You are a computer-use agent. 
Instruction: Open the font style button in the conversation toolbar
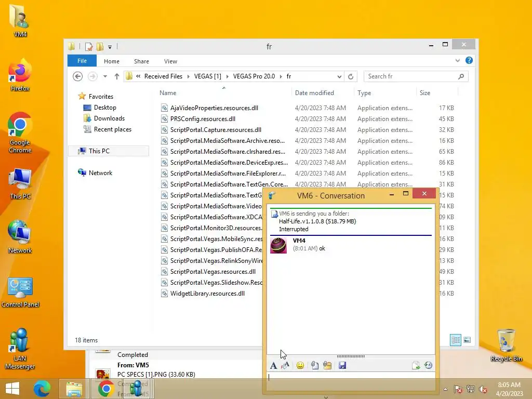273,365
